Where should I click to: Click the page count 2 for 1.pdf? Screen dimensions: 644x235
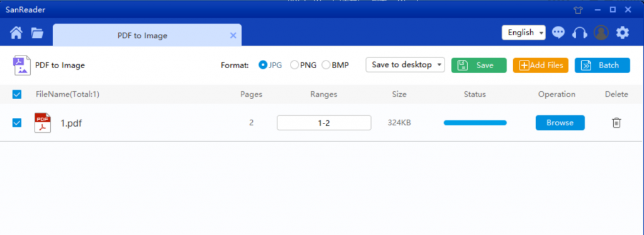coord(252,123)
